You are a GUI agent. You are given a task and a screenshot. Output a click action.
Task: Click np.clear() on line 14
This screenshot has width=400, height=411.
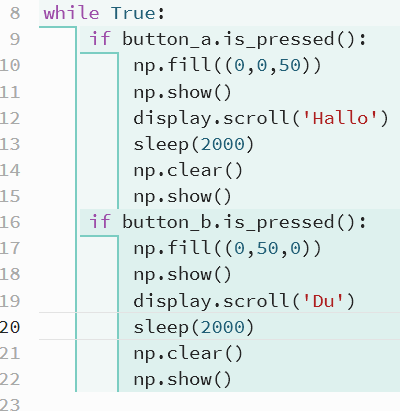click(x=188, y=171)
